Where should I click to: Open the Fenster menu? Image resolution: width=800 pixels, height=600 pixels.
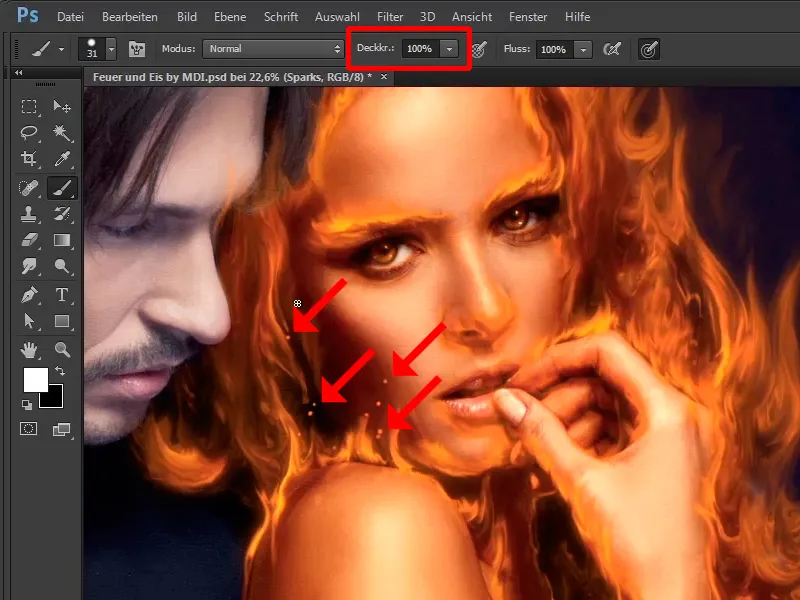pyautogui.click(x=528, y=17)
